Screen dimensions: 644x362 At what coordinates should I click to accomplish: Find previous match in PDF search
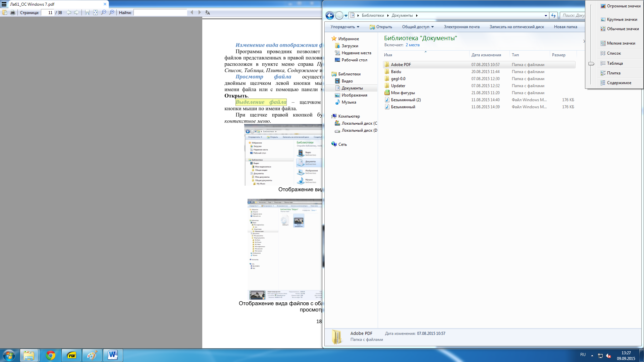192,12
